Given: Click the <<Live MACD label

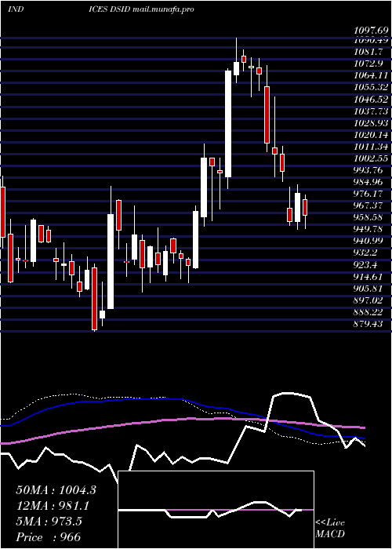Looking at the screenshot, I should coord(330,529).
